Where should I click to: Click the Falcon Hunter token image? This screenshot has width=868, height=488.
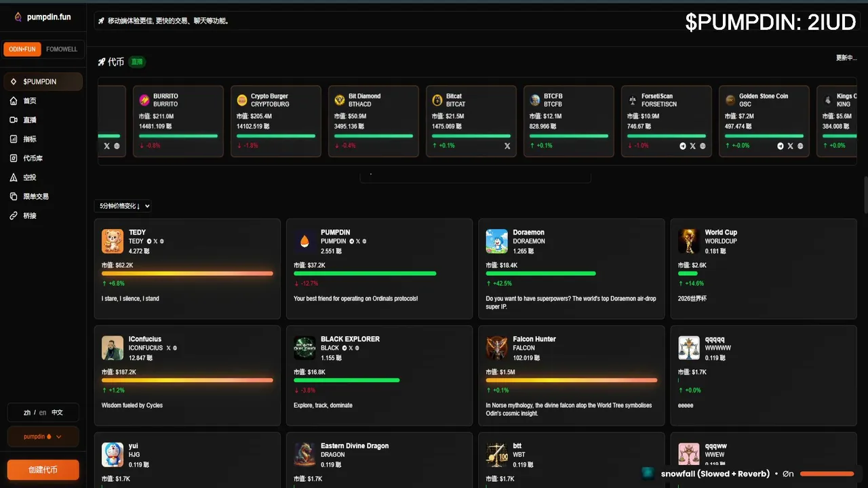click(497, 348)
